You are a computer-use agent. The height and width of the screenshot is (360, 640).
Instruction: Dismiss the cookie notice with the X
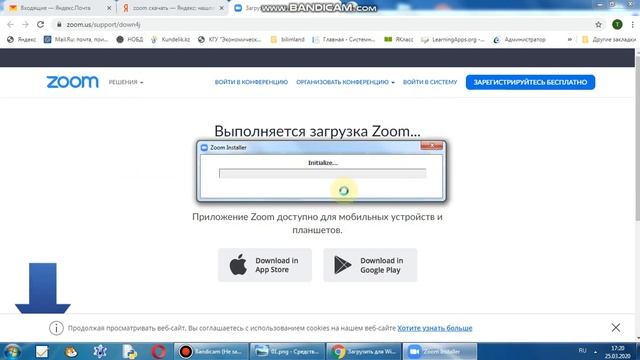(616, 327)
